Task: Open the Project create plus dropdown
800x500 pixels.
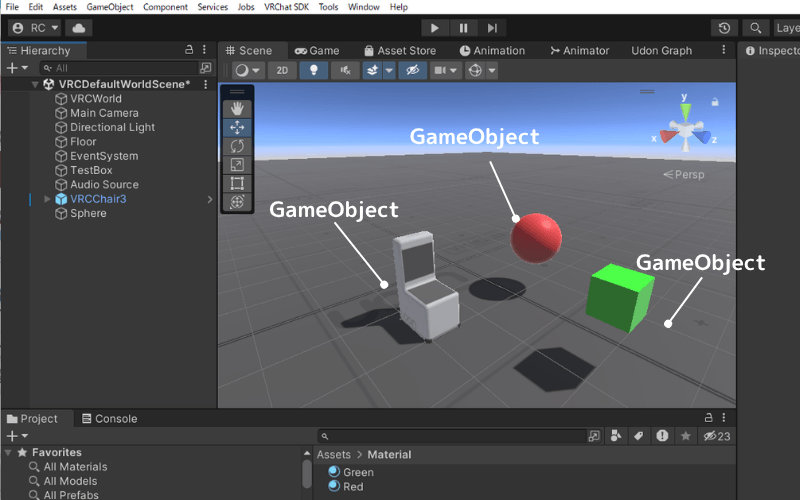Action: tap(17, 436)
